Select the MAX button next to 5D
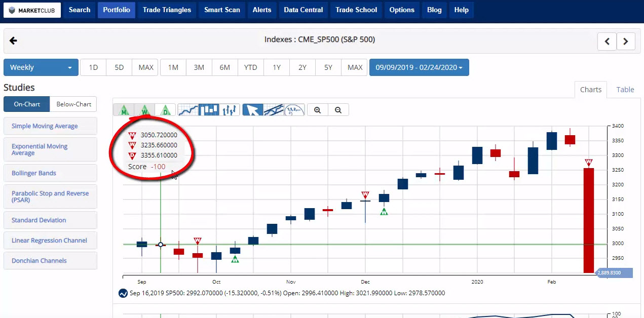This screenshot has height=318, width=644. click(x=145, y=67)
